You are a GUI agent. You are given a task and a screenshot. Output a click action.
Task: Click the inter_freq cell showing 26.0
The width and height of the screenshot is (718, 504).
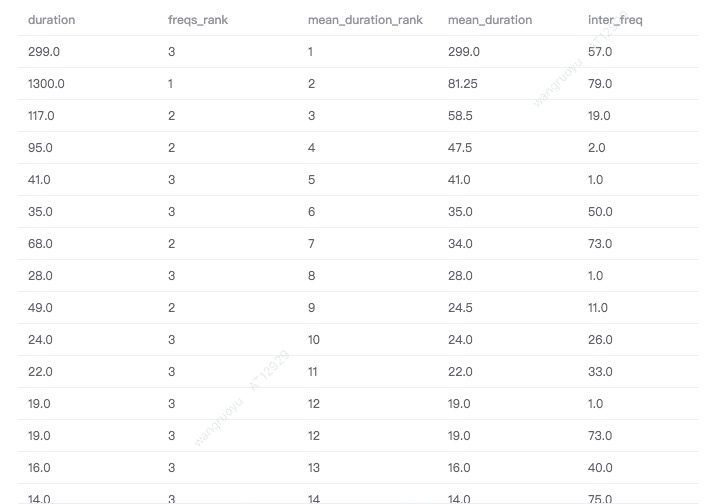[600, 340]
